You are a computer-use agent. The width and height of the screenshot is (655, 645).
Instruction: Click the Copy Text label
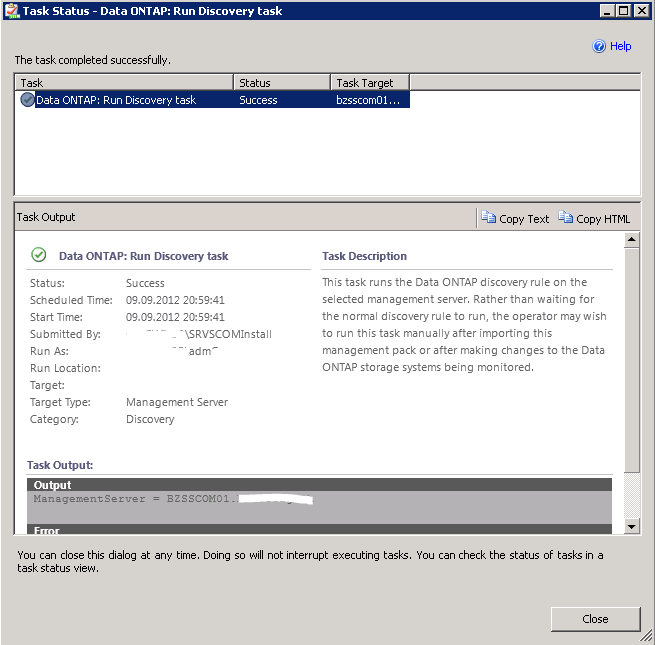point(524,219)
